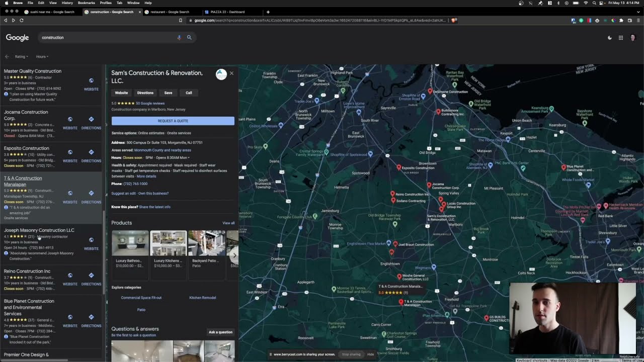Click the Suggest an edit link
644x362 pixels.
tap(123, 194)
